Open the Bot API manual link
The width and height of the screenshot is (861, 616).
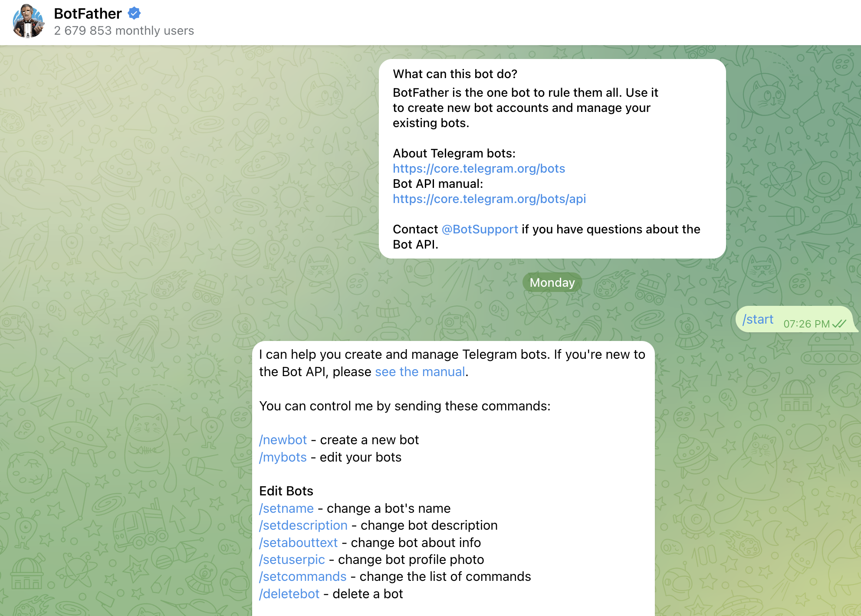pos(489,199)
